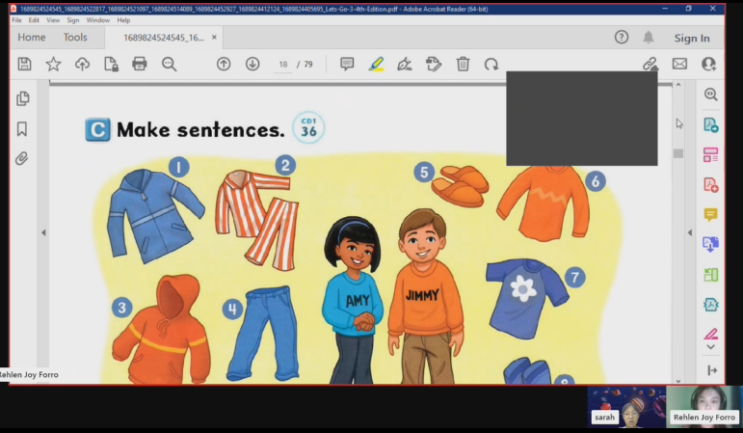Open page thumbnails panel
743x433 pixels.
click(22, 99)
